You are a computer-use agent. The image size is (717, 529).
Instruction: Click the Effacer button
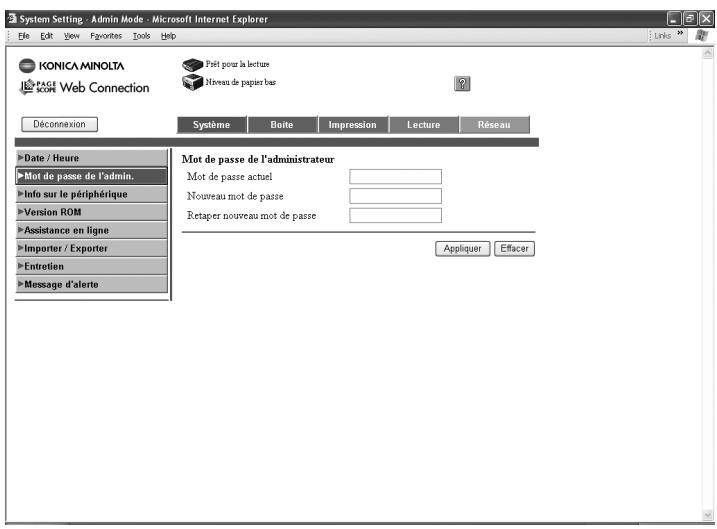[x=514, y=249]
